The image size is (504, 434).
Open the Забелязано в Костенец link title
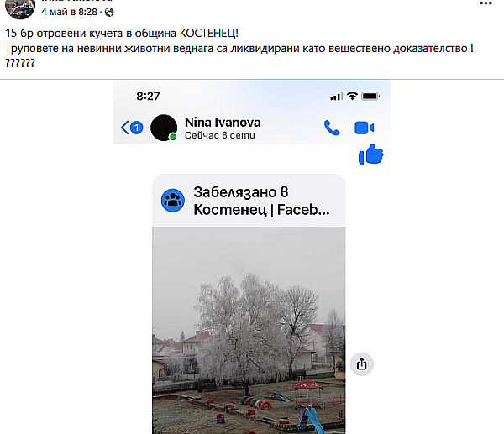(261, 201)
